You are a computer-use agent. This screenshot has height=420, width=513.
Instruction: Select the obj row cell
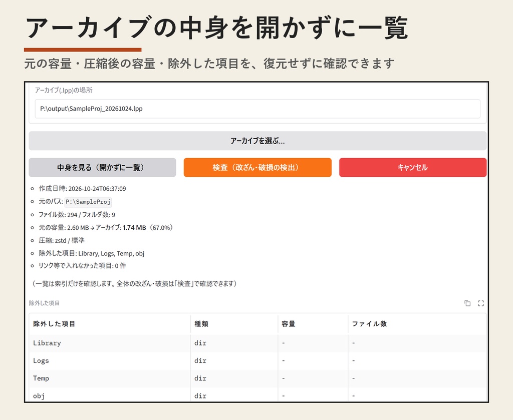110,395
